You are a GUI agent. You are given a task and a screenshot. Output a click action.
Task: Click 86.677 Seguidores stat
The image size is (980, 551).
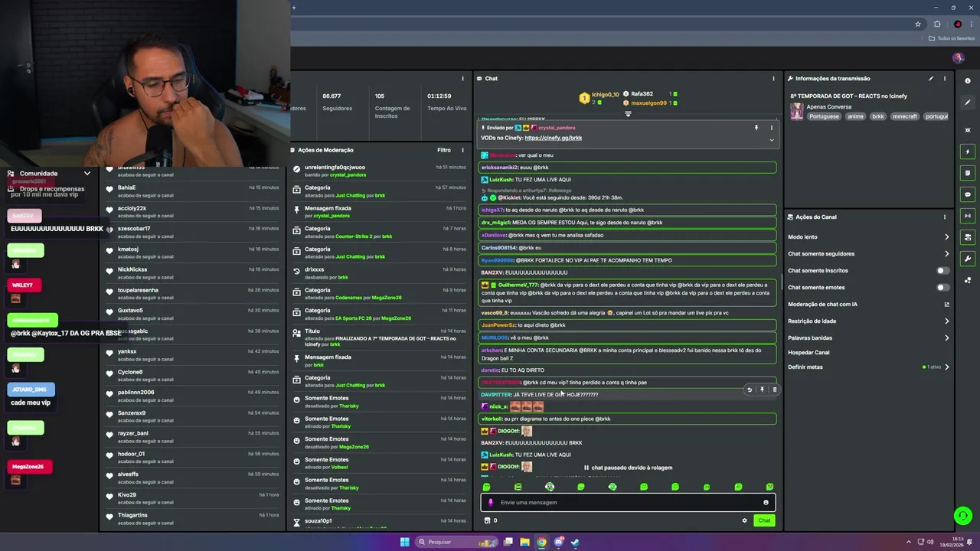click(337, 102)
